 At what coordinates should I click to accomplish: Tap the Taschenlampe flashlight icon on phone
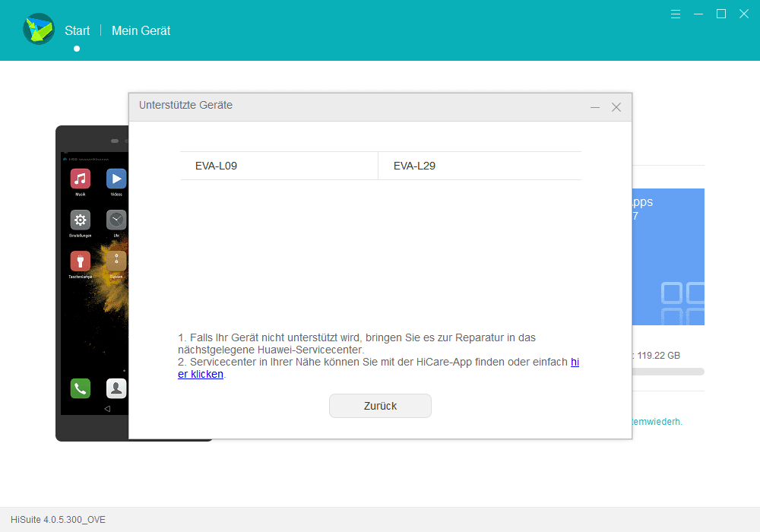(x=81, y=261)
